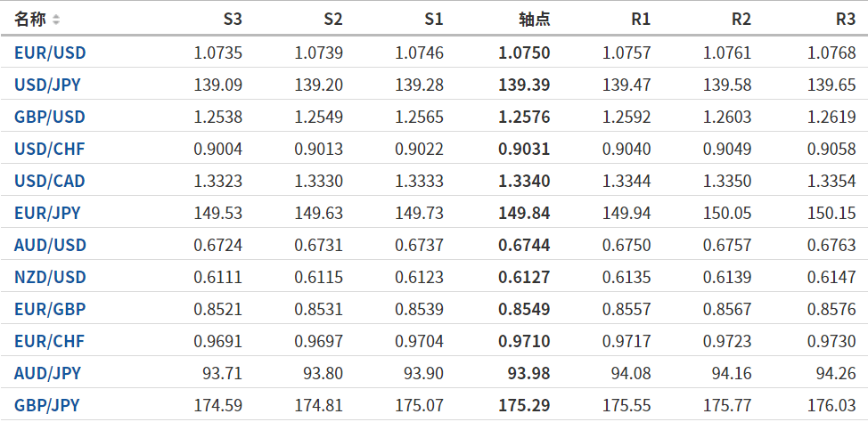The width and height of the screenshot is (868, 422).
Task: Click the R3 column header
Action: [x=846, y=20]
